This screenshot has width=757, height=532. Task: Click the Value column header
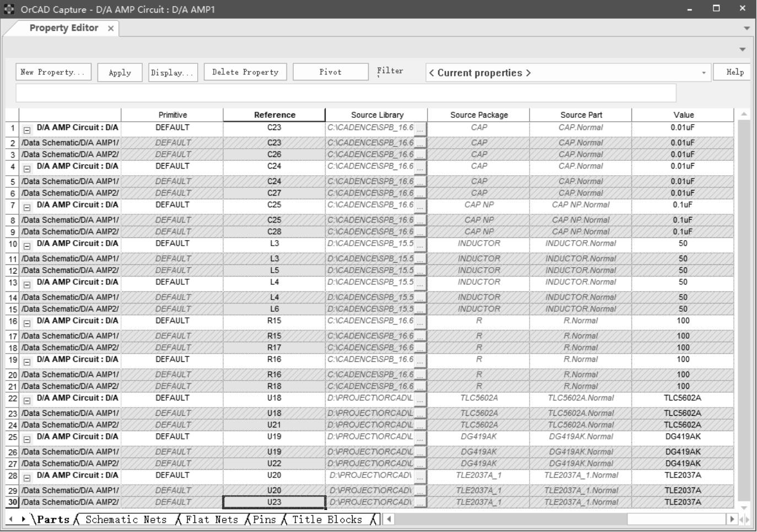click(683, 115)
